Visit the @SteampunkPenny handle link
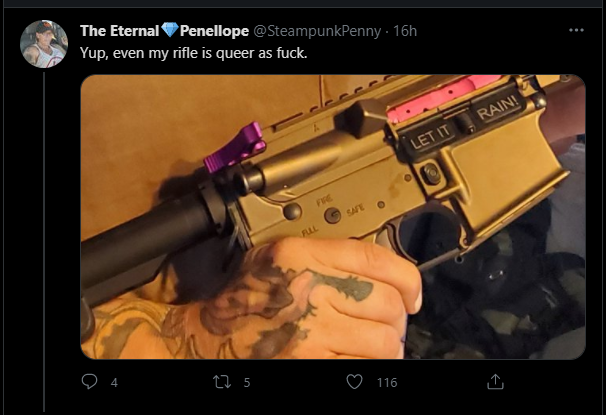The width and height of the screenshot is (606, 415). (x=317, y=31)
